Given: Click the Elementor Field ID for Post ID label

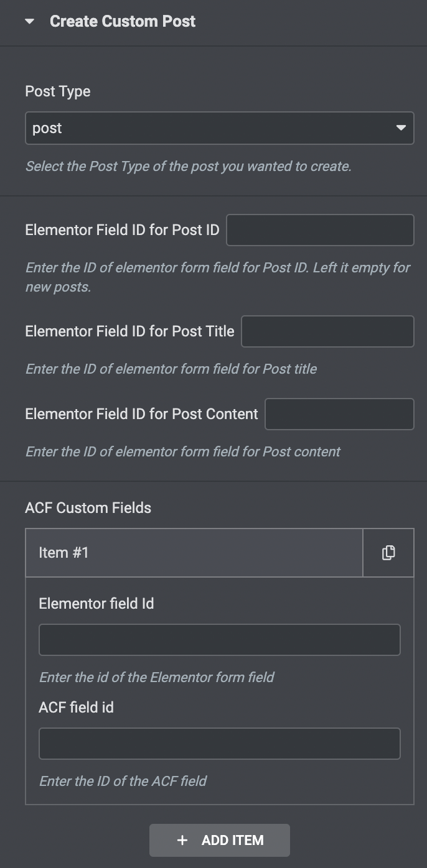Looking at the screenshot, I should click(x=122, y=230).
